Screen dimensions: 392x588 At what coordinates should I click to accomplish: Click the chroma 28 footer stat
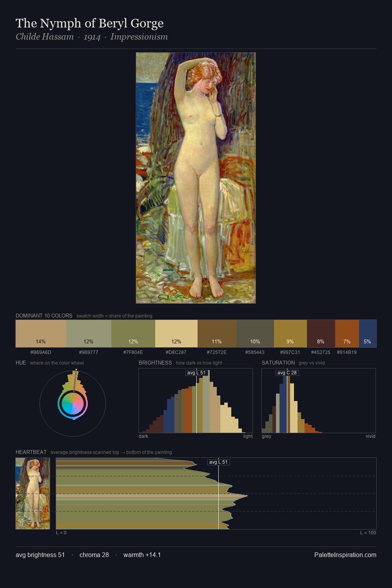pos(94,555)
